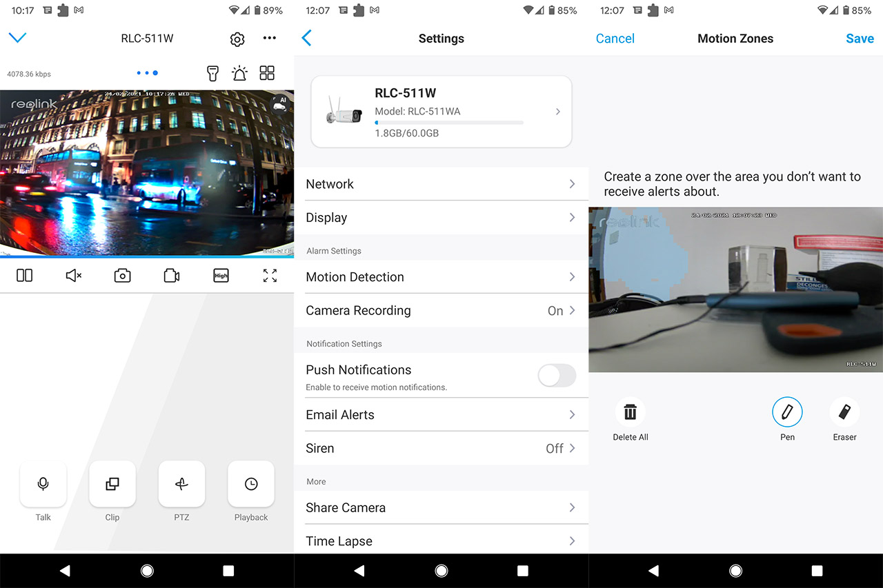The image size is (883, 588).
Task: Open the Network settings entry
Action: tap(441, 184)
